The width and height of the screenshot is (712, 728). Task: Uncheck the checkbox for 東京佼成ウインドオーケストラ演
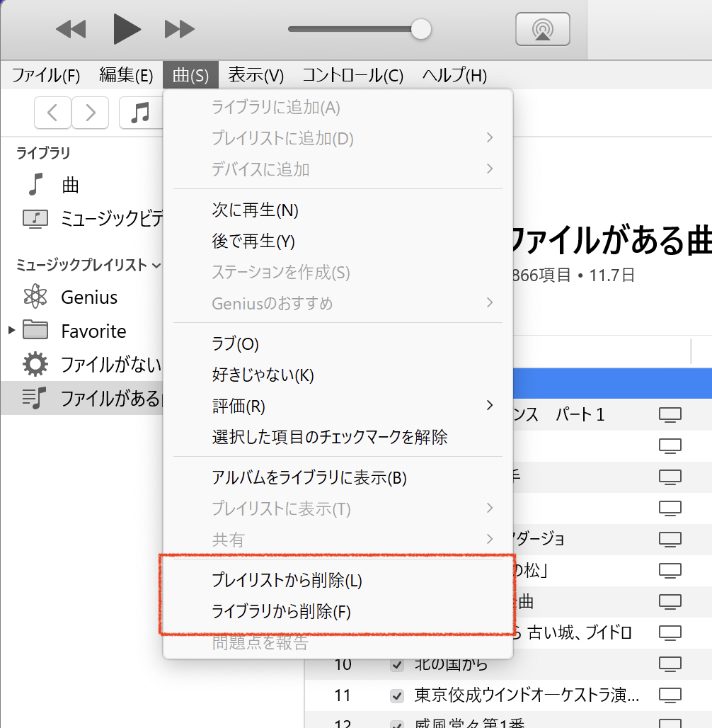(397, 695)
